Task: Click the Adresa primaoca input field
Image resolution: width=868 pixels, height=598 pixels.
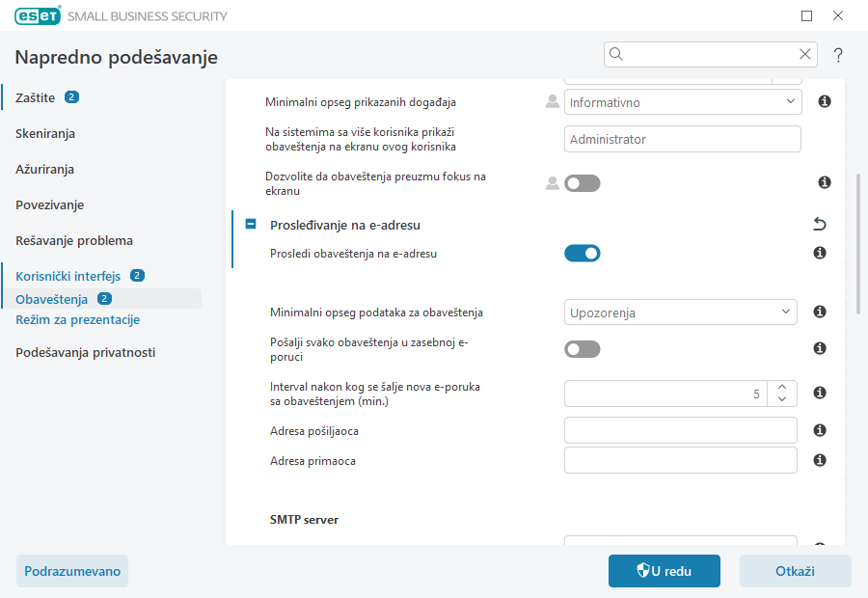Action: coord(680,461)
